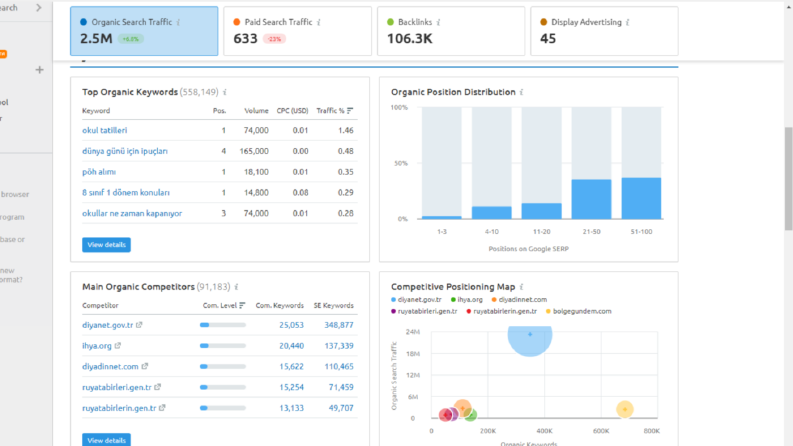
Task: Open competitor ruyatabirleri.gen.tr link
Action: pos(117,387)
